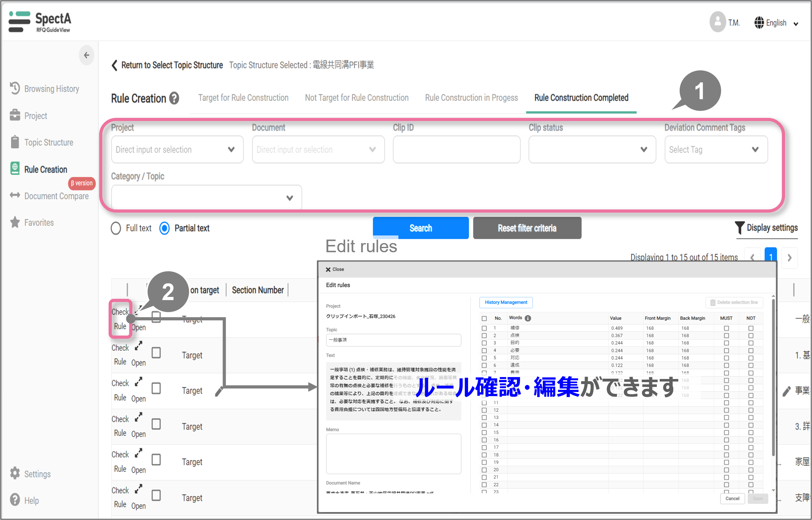Switch to Rule Construction in Progress tab
Viewport: 812px width, 520px height.
tap(471, 98)
